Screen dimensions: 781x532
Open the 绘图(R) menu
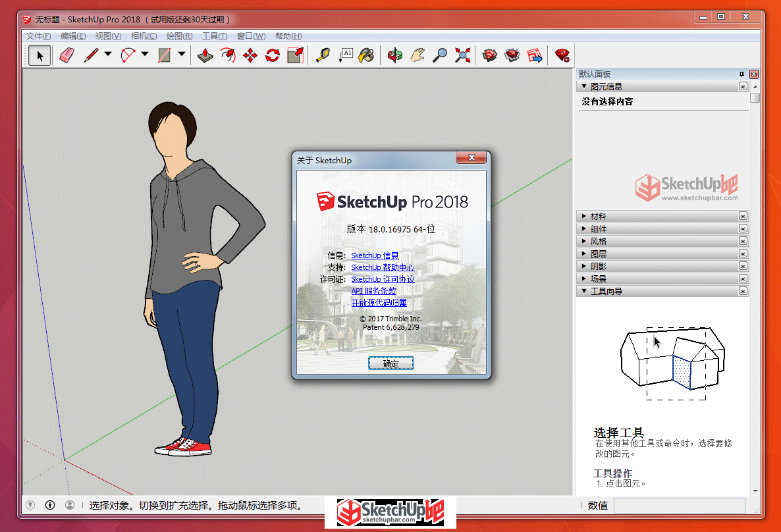179,36
